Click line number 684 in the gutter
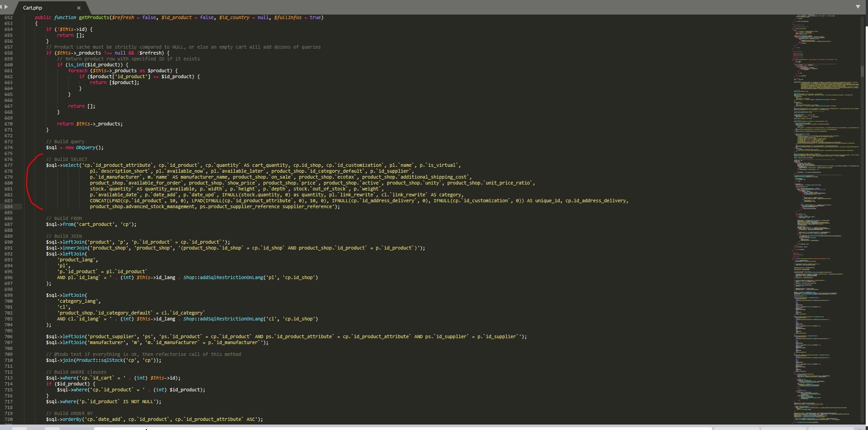This screenshot has height=430, width=868. 9,207
